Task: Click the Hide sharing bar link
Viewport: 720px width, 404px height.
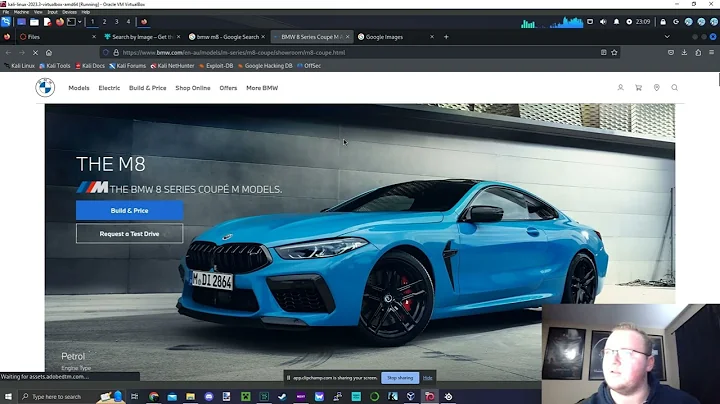Action: click(x=428, y=378)
